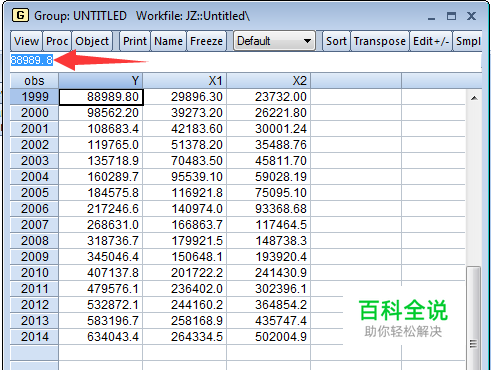Select row header 2012
The height and width of the screenshot is (370, 491).
34,305
